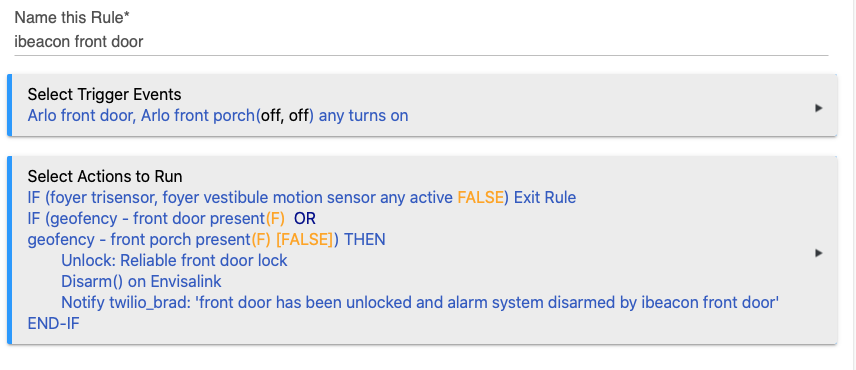Expand the Select Actions to Run arrow
Viewport: 856px width, 370px height.
point(818,253)
